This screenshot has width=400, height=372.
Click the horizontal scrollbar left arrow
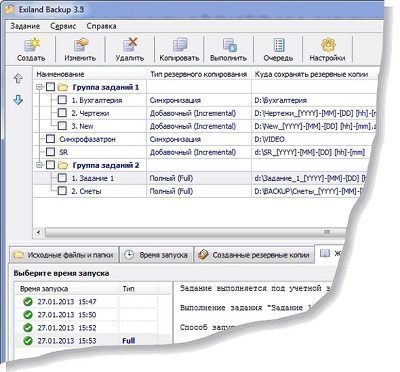pyautogui.click(x=39, y=232)
